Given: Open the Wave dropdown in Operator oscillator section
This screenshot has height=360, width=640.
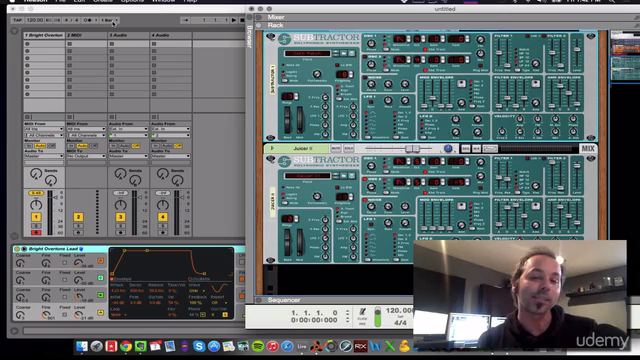Looking at the screenshot, I should [197, 291].
